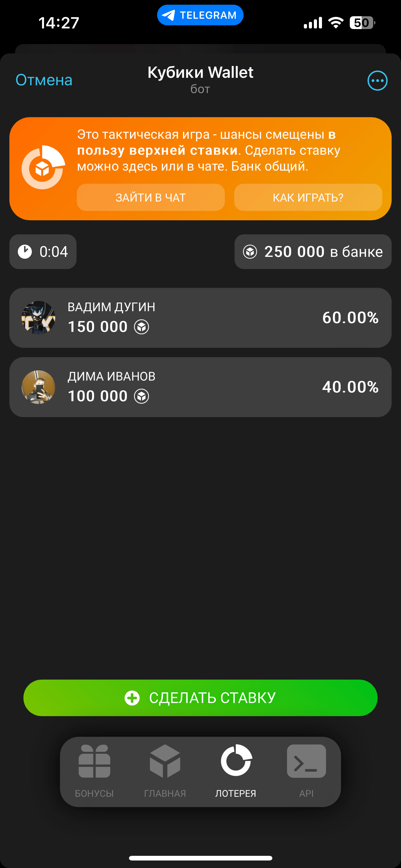
Task: Tap the countdown timer clock icon
Action: [25, 252]
